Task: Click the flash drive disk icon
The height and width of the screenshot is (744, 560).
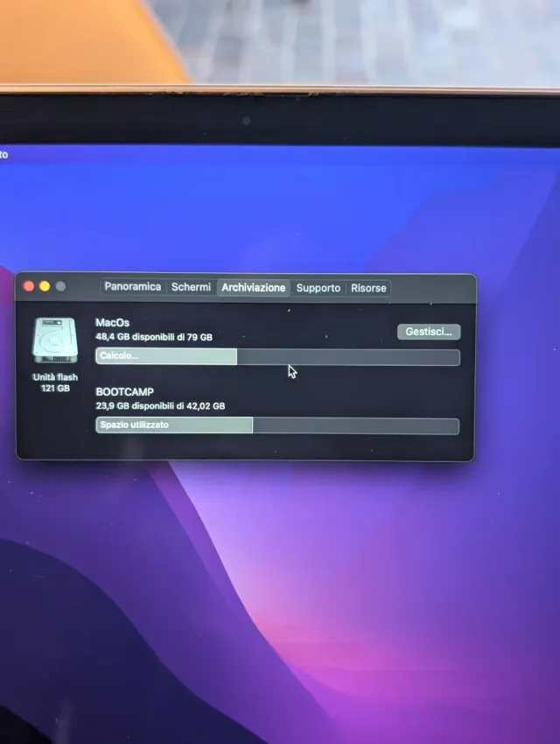Action: [x=55, y=340]
